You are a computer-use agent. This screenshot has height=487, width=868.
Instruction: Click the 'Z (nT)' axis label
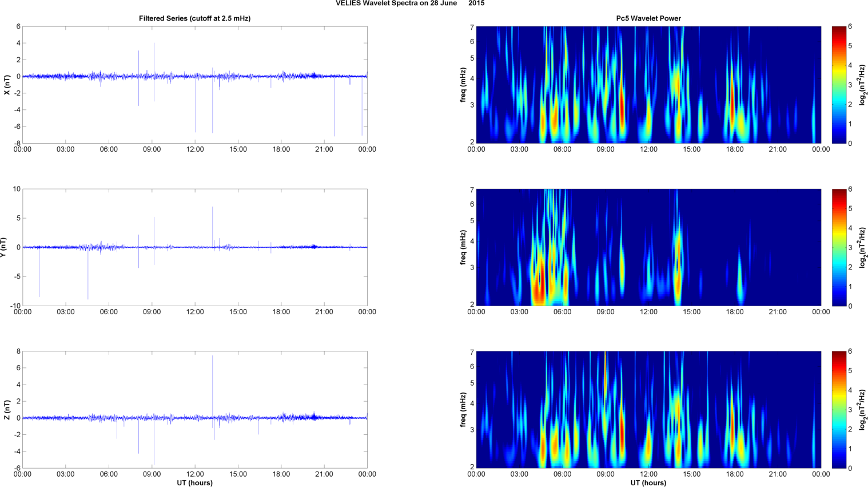click(x=7, y=410)
